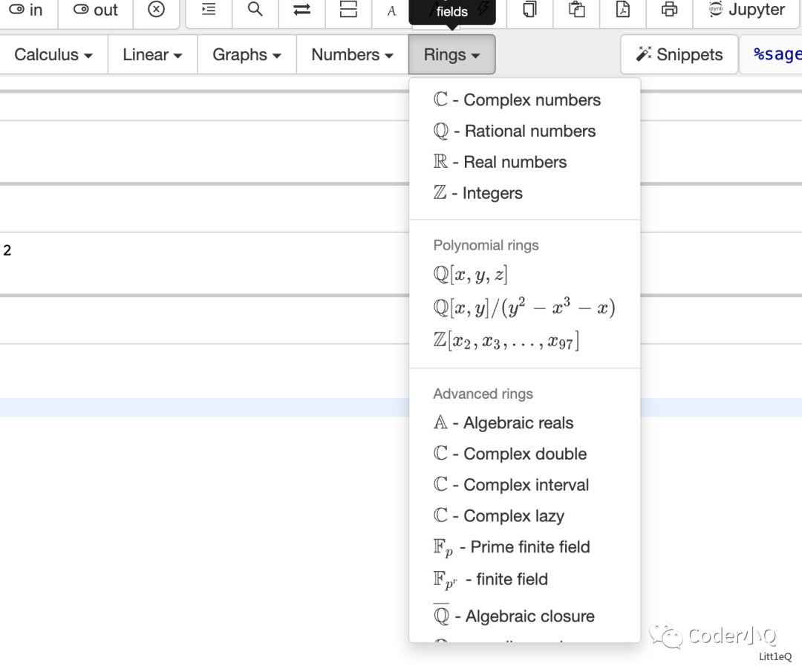The height and width of the screenshot is (672, 802).
Task: Expand the Calculus dropdown menu
Action: pyautogui.click(x=53, y=55)
